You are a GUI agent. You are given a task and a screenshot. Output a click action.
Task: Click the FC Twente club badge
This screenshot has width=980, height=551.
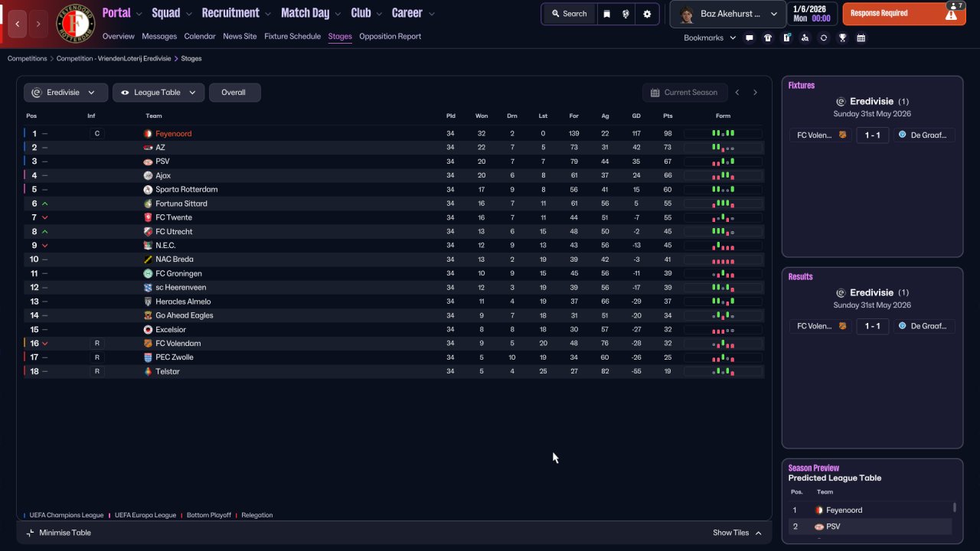pyautogui.click(x=148, y=217)
